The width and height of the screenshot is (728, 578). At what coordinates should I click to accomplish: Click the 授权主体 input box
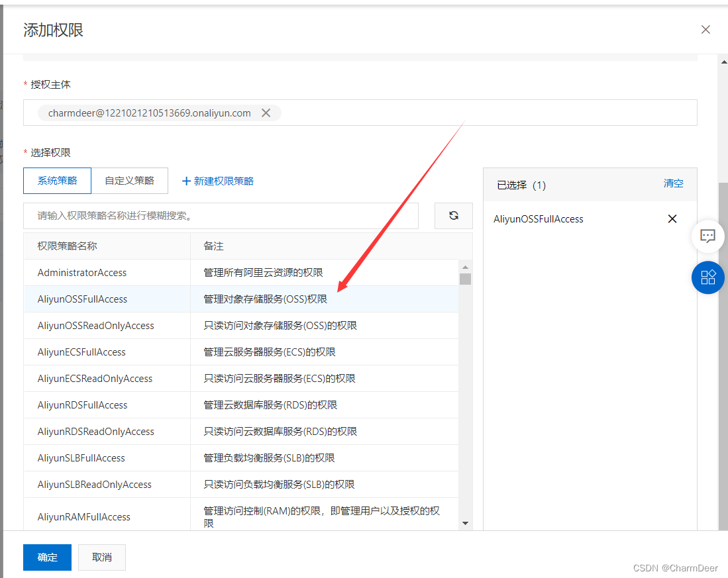pyautogui.click(x=360, y=113)
